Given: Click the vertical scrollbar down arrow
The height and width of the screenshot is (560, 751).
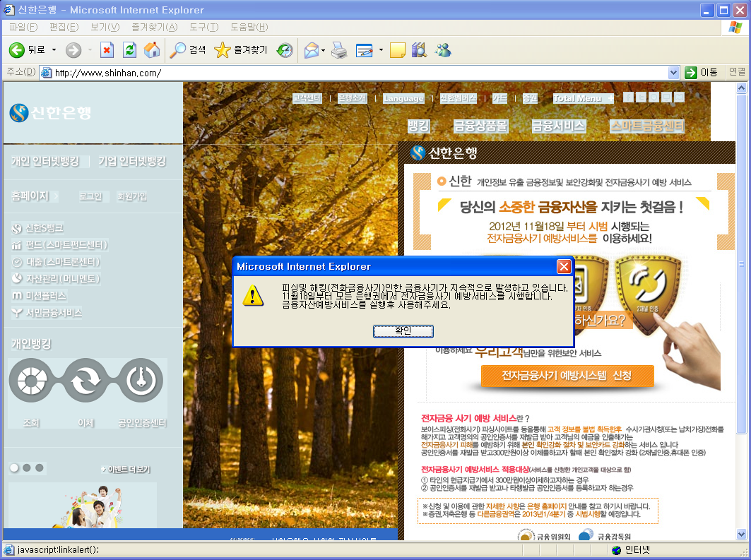Looking at the screenshot, I should 741,534.
